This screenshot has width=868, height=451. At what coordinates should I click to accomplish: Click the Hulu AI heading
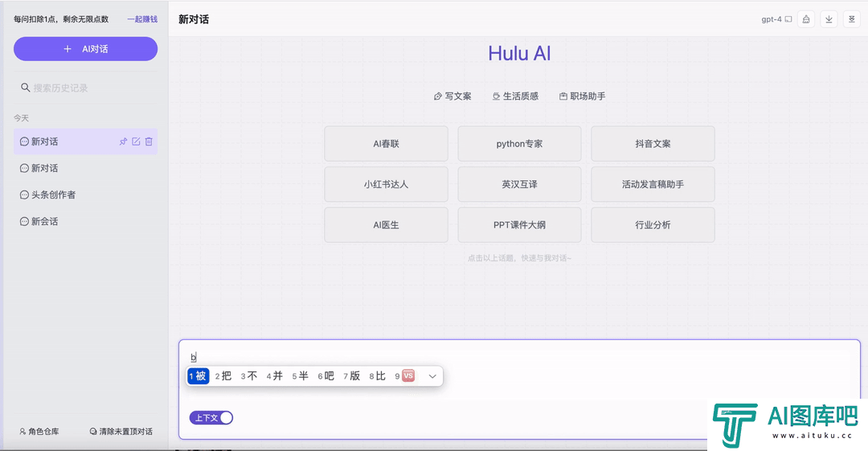pyautogui.click(x=519, y=53)
